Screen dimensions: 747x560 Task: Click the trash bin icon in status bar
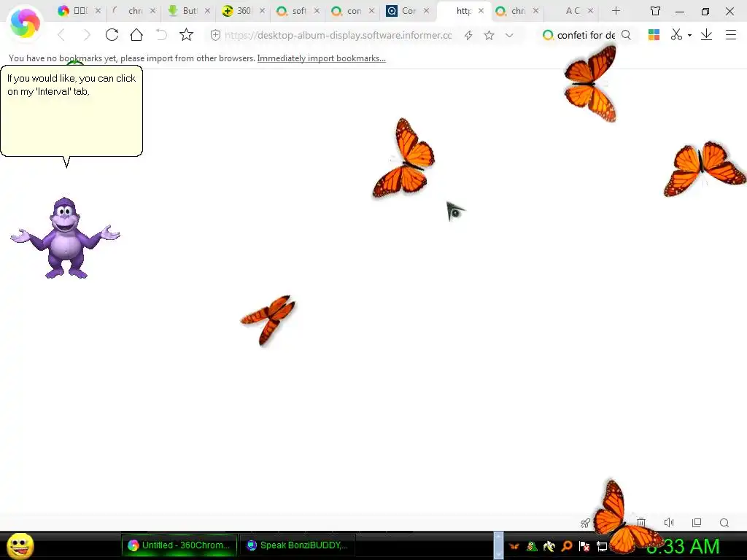(641, 522)
